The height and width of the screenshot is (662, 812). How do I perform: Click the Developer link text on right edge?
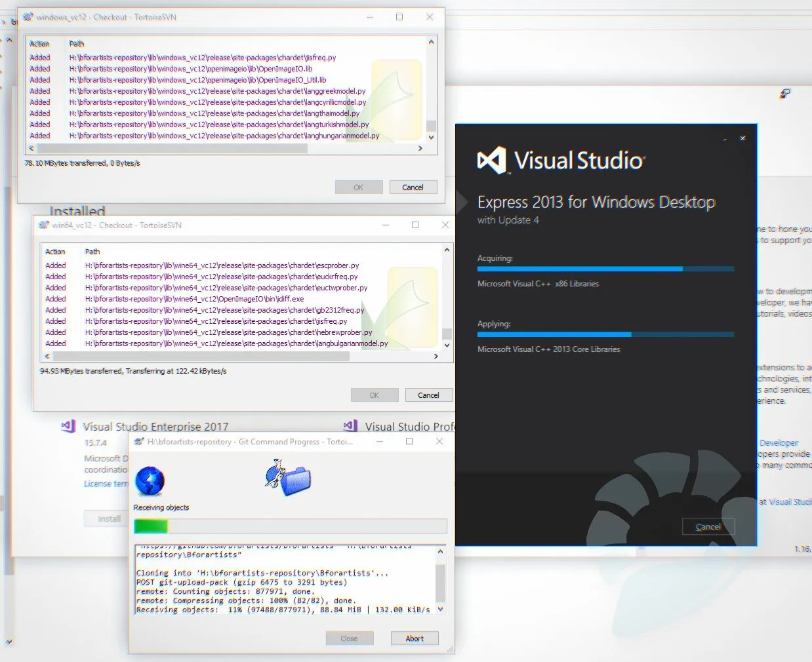(779, 443)
